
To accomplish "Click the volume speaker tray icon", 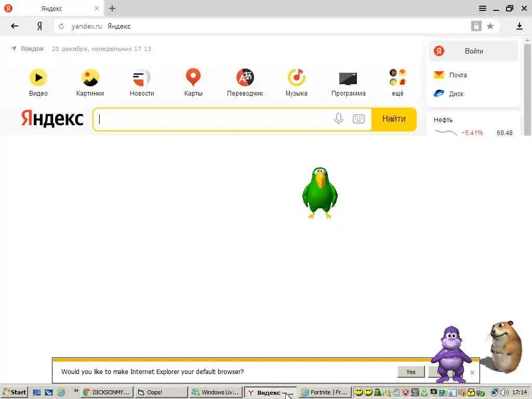I will [504, 392].
